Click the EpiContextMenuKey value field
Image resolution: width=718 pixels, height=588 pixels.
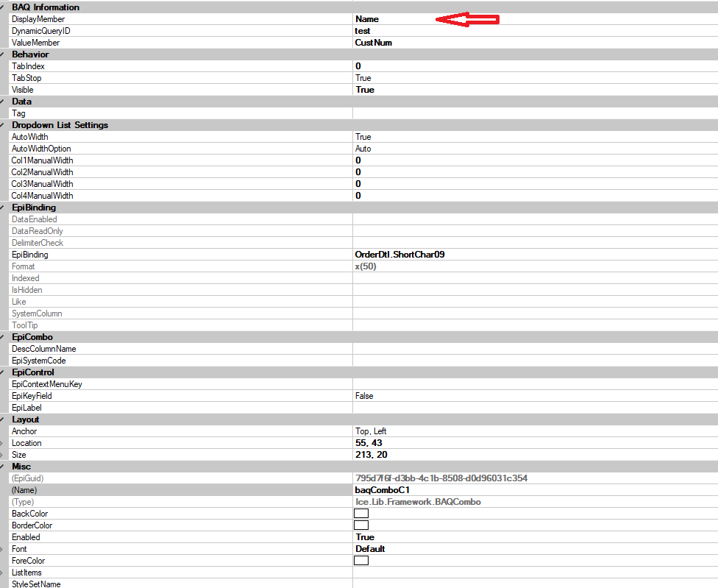(x=536, y=384)
